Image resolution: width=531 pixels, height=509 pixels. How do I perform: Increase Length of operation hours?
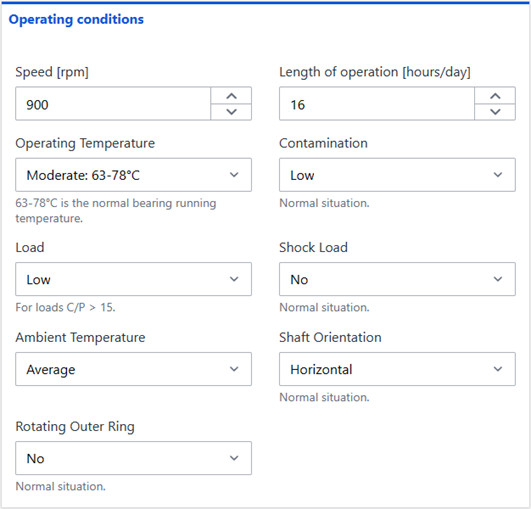coord(495,96)
